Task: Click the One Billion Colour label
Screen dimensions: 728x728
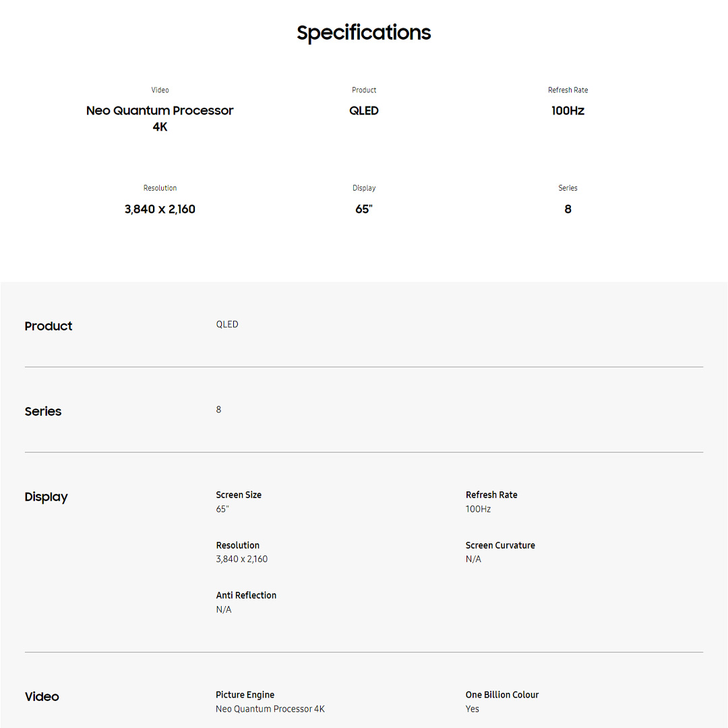Action: pyautogui.click(x=502, y=694)
